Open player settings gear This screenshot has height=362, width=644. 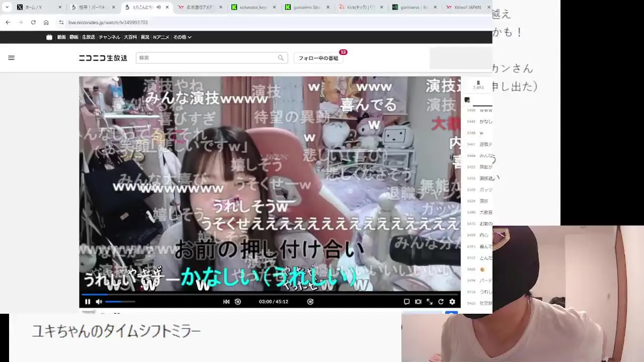coord(452,302)
